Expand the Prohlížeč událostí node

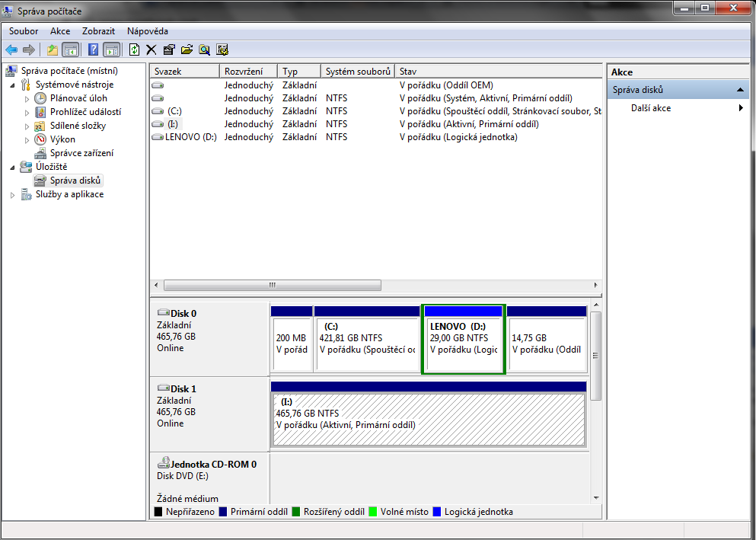pos(27,113)
